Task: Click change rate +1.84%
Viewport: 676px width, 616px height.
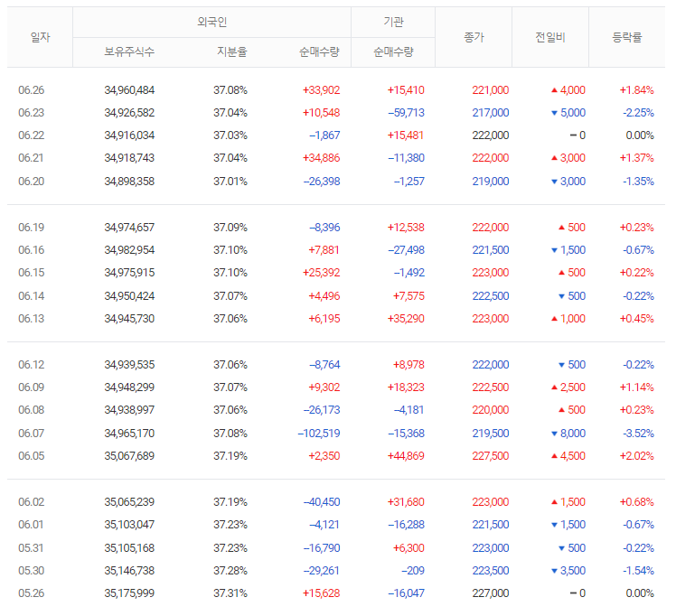Action: click(637, 90)
